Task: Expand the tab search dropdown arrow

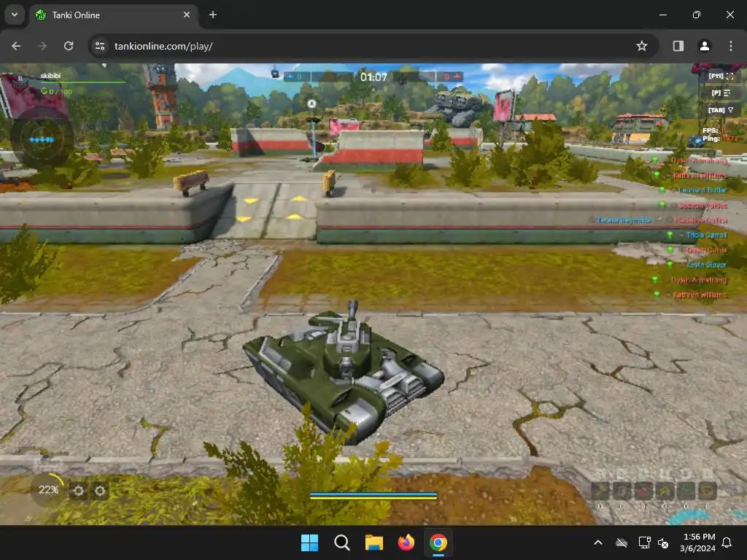Action: pyautogui.click(x=15, y=15)
